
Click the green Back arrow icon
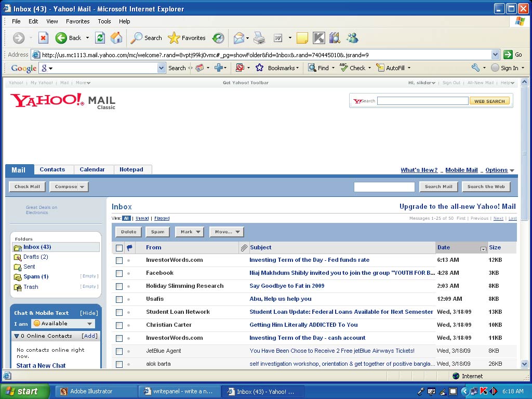point(61,38)
